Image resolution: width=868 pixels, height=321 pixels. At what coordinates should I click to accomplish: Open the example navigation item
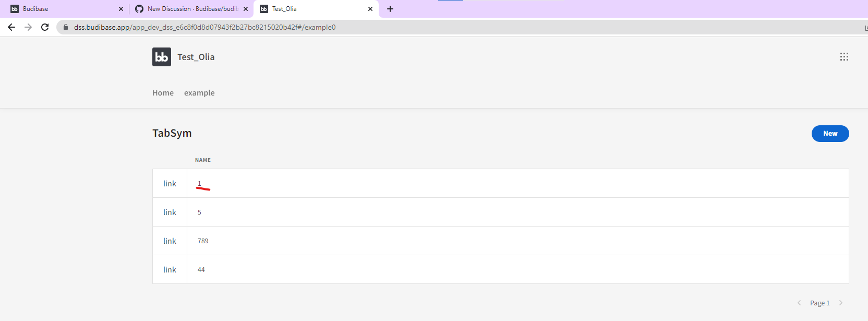coord(199,93)
